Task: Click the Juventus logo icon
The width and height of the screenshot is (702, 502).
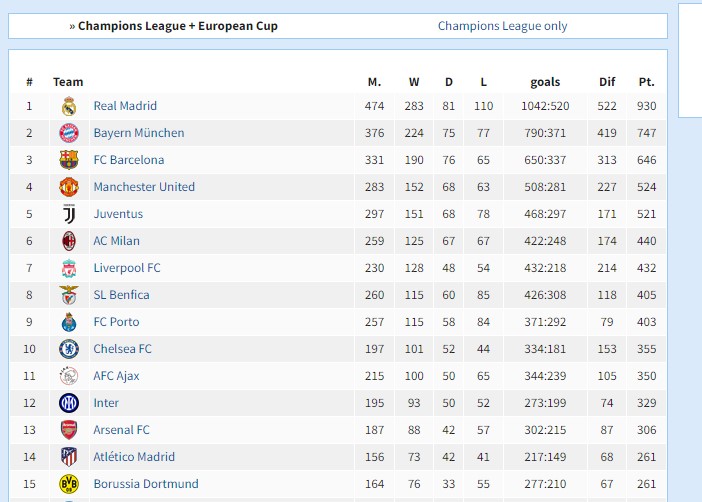Action: 69,214
